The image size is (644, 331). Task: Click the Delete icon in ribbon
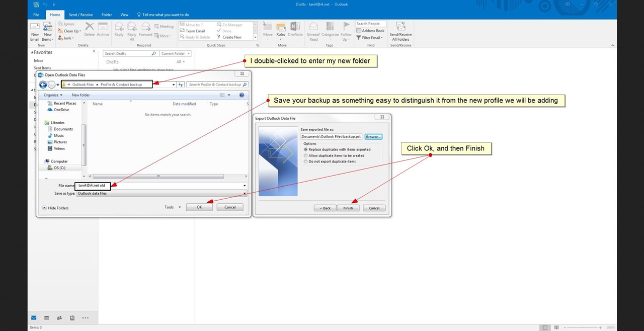(90, 30)
